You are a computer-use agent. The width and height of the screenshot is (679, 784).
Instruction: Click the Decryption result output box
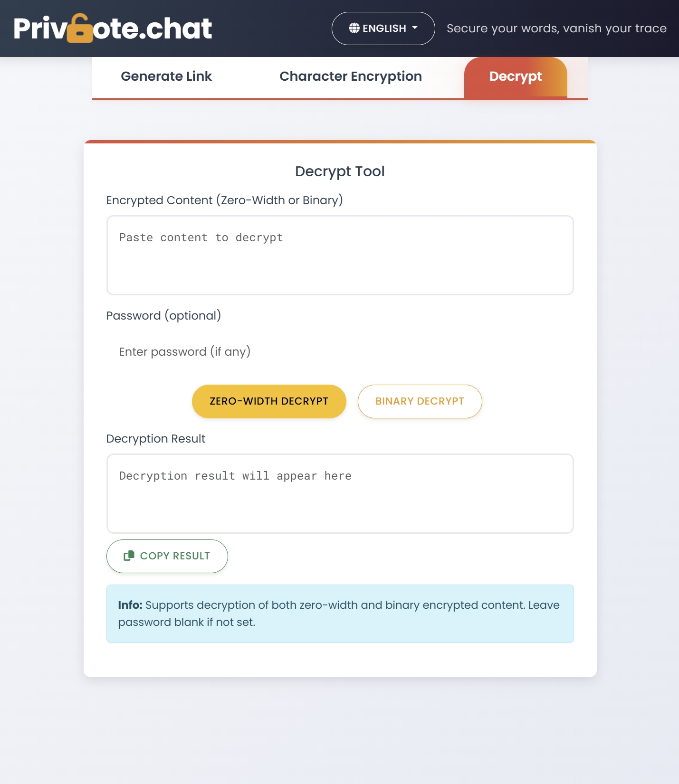tap(340, 493)
